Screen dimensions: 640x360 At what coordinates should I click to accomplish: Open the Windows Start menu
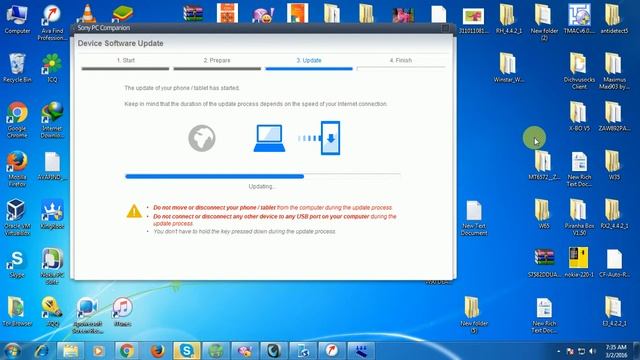coord(12,351)
